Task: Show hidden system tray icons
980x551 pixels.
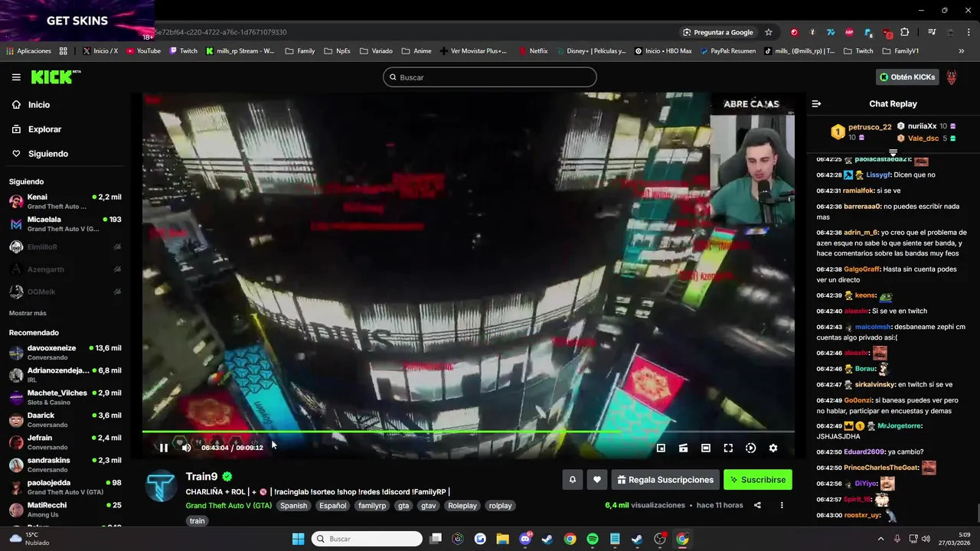Action: [x=880, y=539]
